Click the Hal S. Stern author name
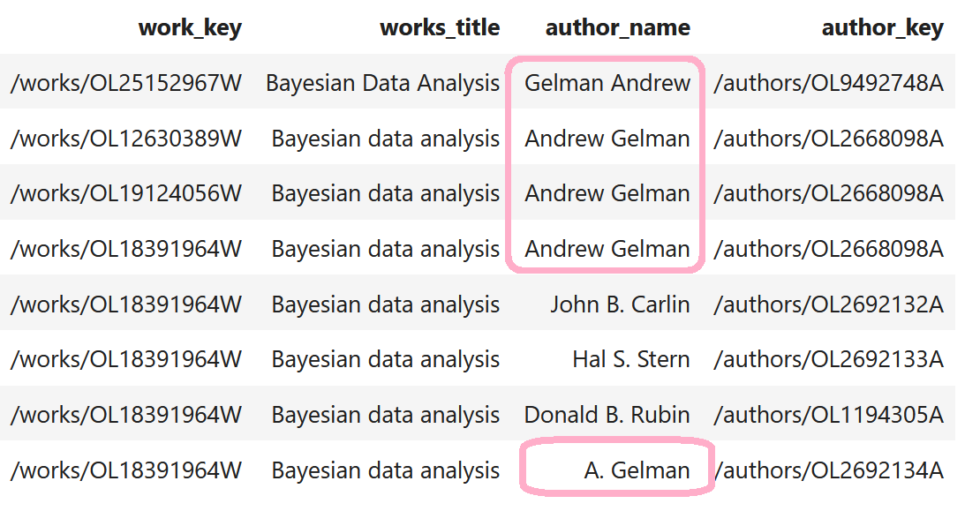This screenshot has height=511, width=980. pos(631,359)
